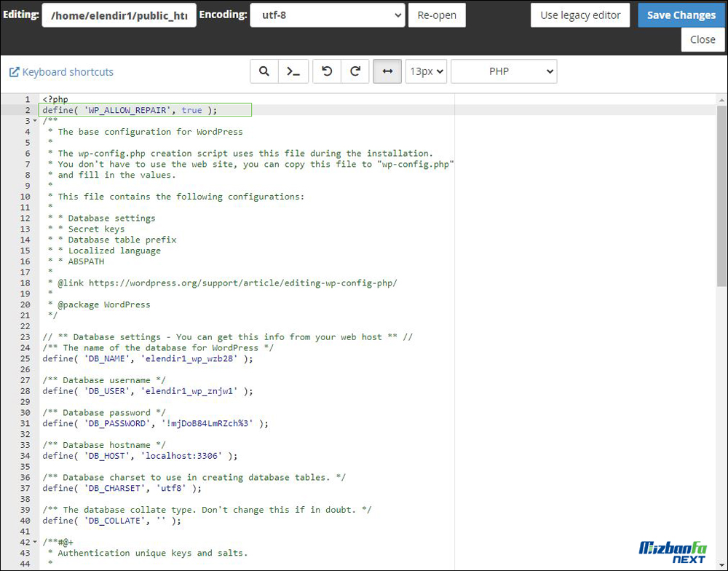Click the '!mjDoB84LmRZch%3' password value
This screenshot has width=728, height=571.
[207, 423]
